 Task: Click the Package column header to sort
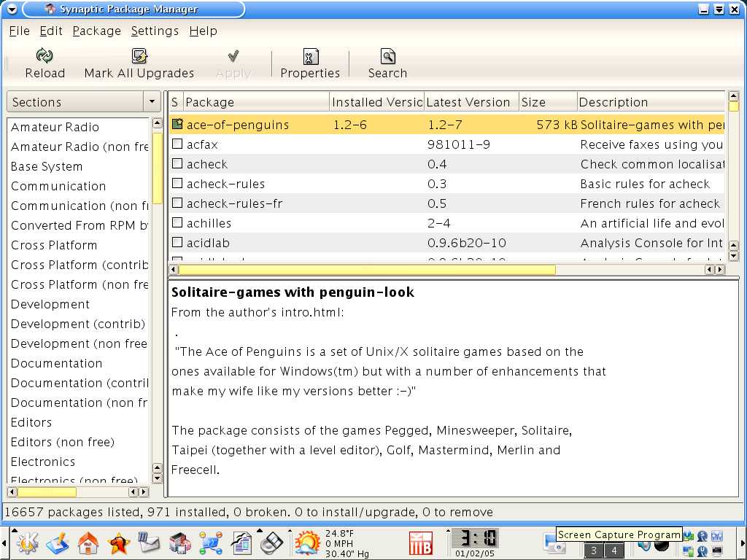click(255, 102)
